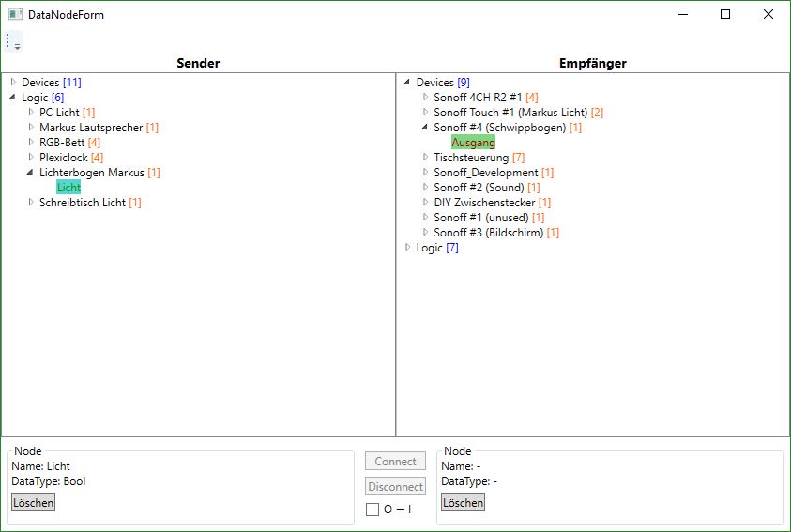Screen dimensions: 791x532
Task: Select the Empfänger Devices [9] label
Action: pyautogui.click(x=443, y=83)
